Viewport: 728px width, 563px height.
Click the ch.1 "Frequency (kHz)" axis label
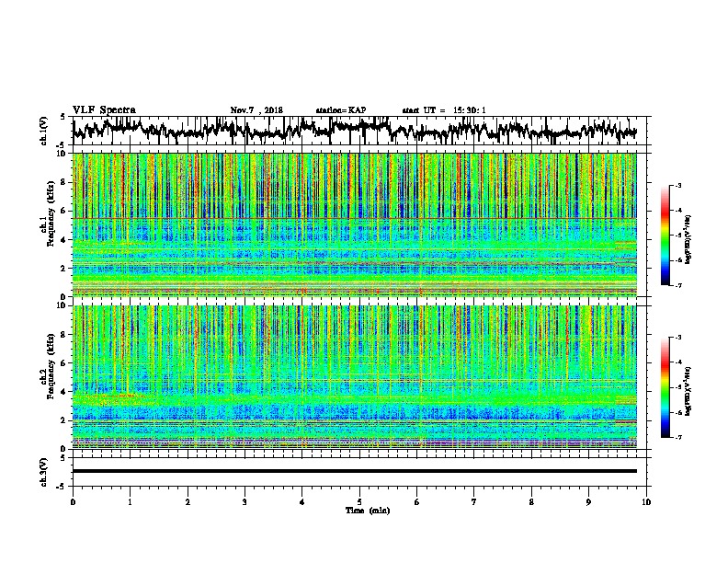[x=51, y=213]
